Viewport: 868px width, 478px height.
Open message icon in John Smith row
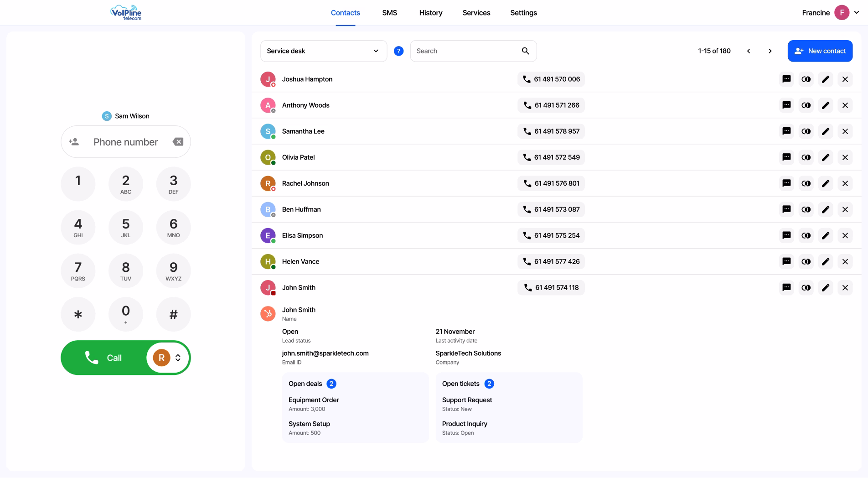786,287
